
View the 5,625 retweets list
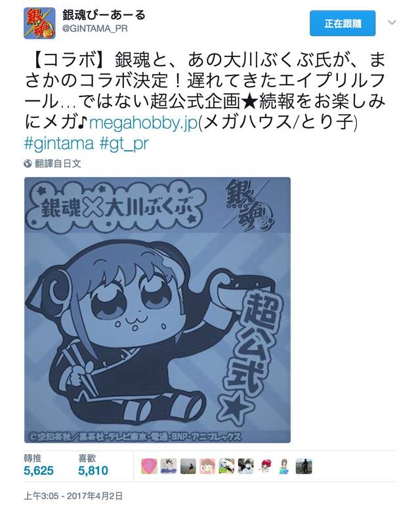coord(38,466)
